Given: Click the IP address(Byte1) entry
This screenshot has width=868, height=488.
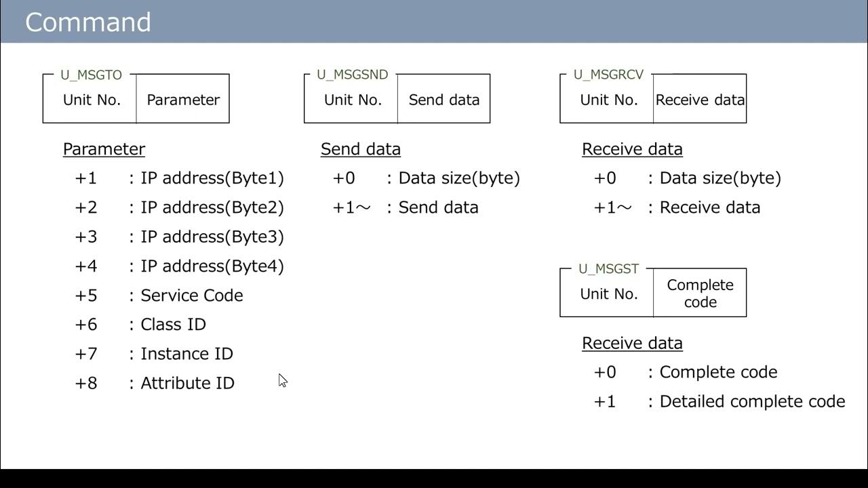Looking at the screenshot, I should [212, 178].
